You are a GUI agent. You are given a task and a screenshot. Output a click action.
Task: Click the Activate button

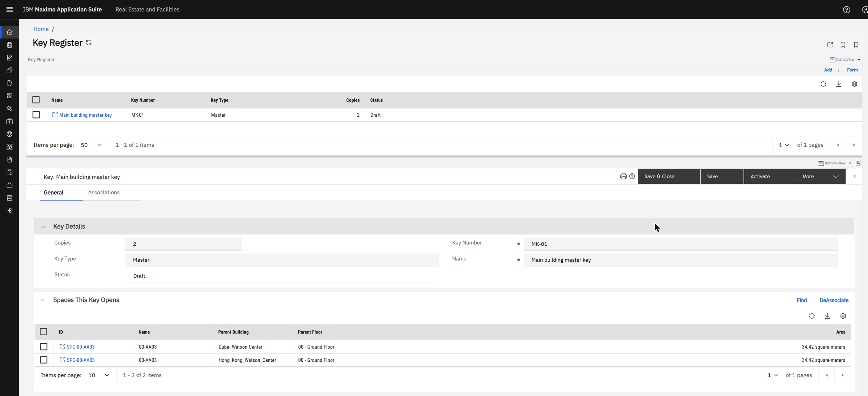(x=770, y=177)
